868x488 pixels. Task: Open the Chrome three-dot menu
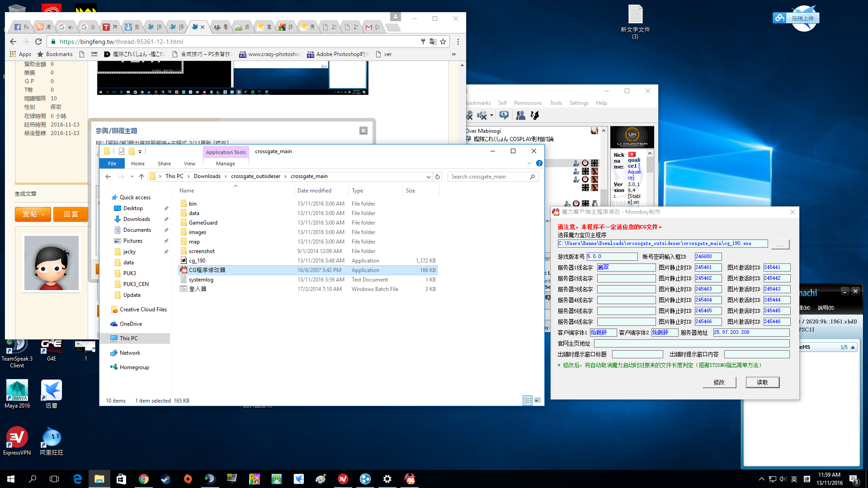coord(458,42)
